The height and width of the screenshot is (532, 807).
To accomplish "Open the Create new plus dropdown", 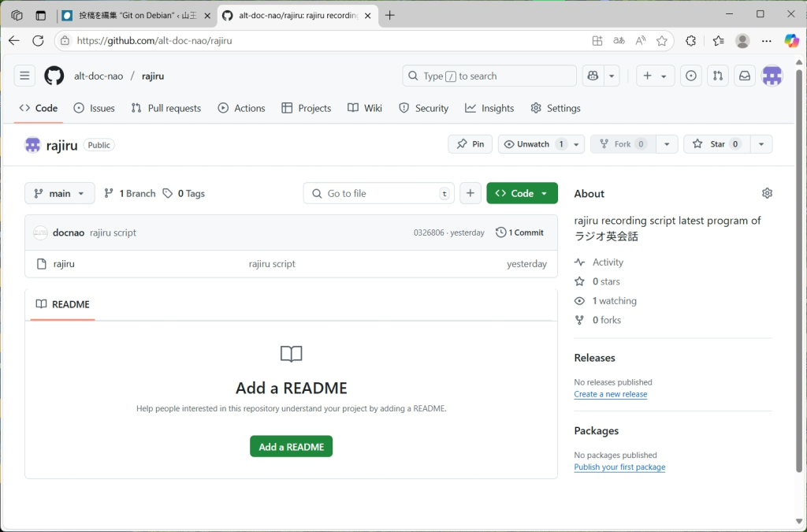I will (655, 76).
